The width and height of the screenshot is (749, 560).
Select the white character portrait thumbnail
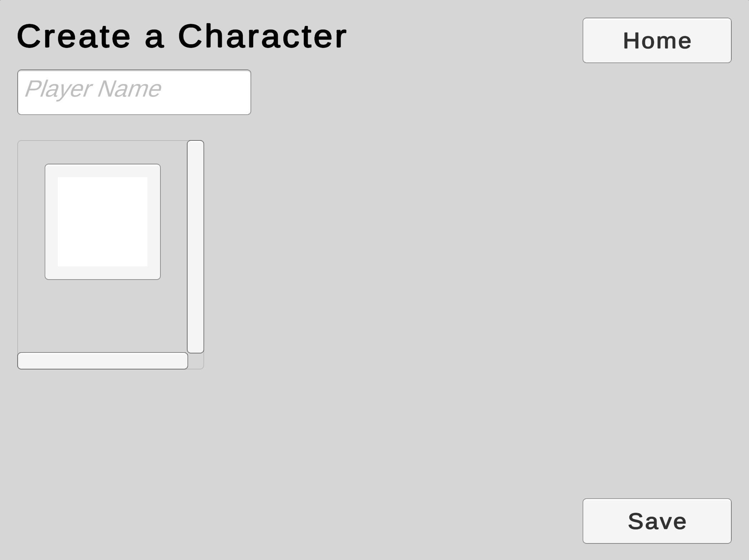click(x=102, y=221)
